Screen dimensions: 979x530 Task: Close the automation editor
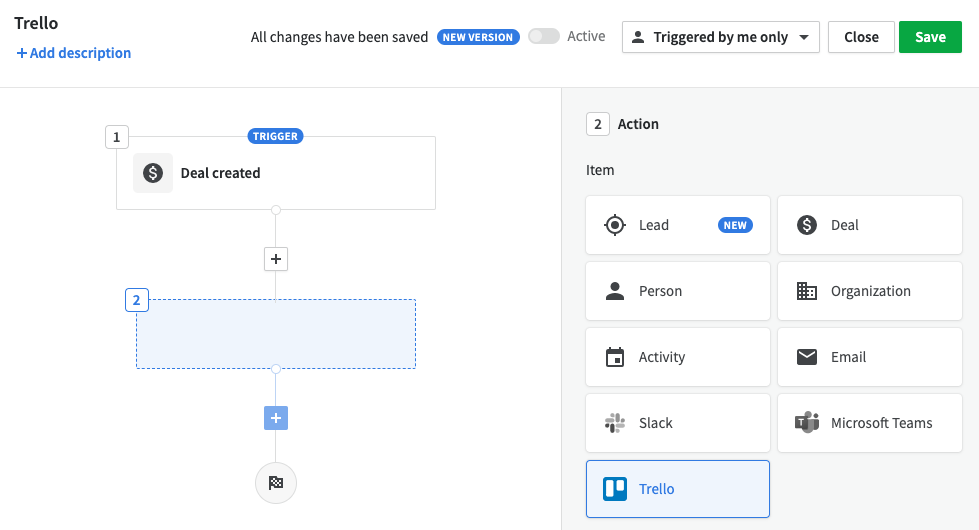tap(861, 37)
